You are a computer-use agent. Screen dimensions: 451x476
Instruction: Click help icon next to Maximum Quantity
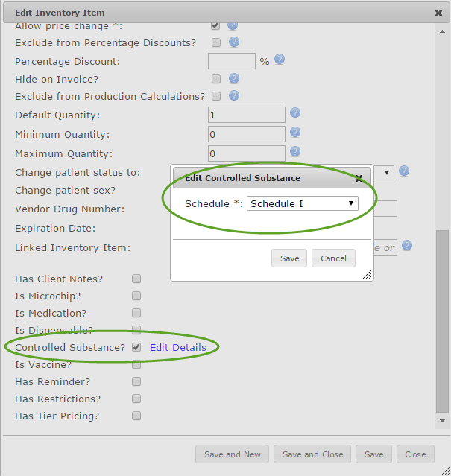[295, 151]
